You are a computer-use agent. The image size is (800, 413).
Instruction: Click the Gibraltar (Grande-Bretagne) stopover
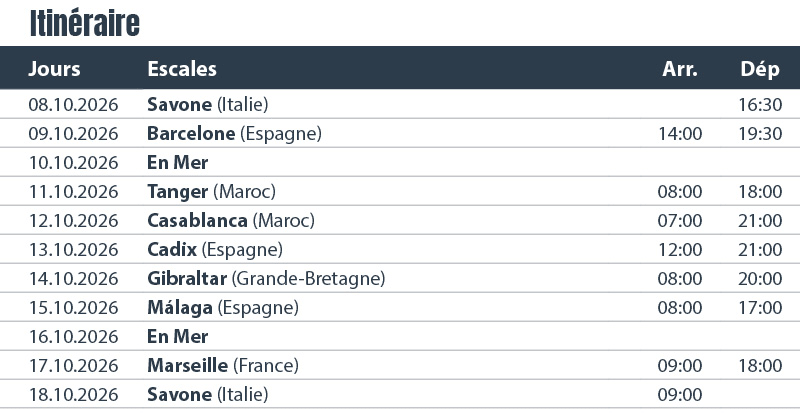(x=266, y=278)
